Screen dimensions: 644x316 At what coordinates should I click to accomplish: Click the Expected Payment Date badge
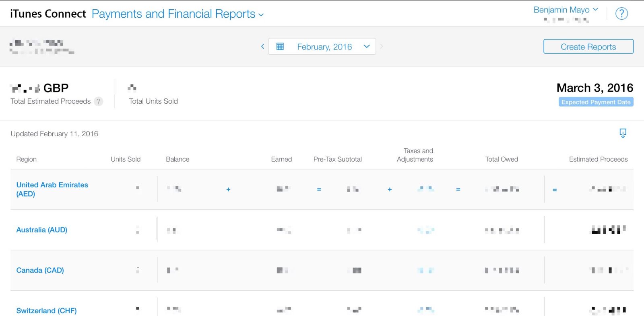click(596, 102)
